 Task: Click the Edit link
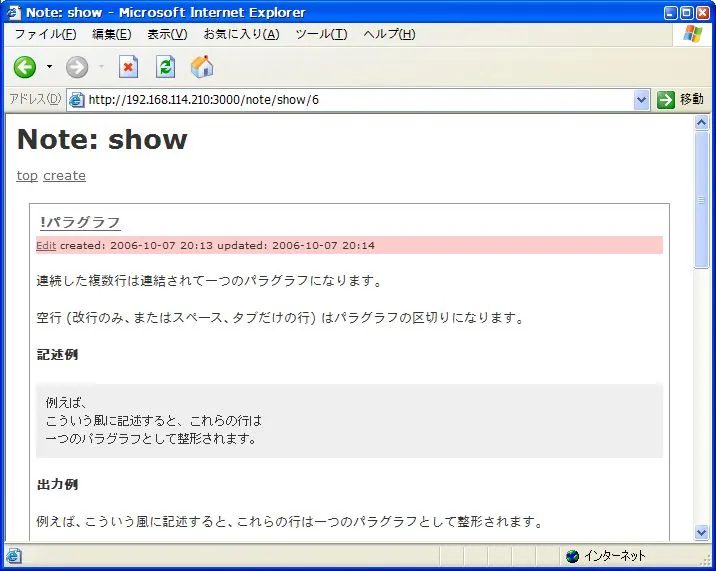coord(46,245)
